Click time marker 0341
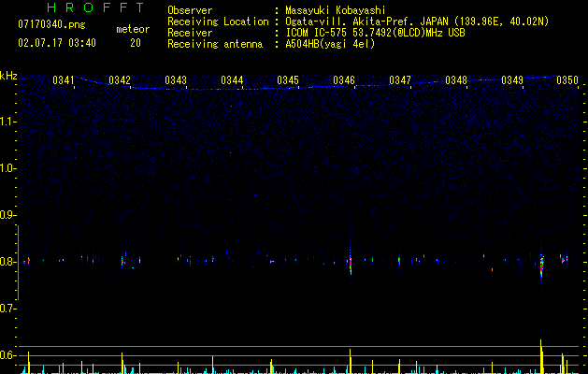This screenshot has height=374, width=588. tap(64, 80)
